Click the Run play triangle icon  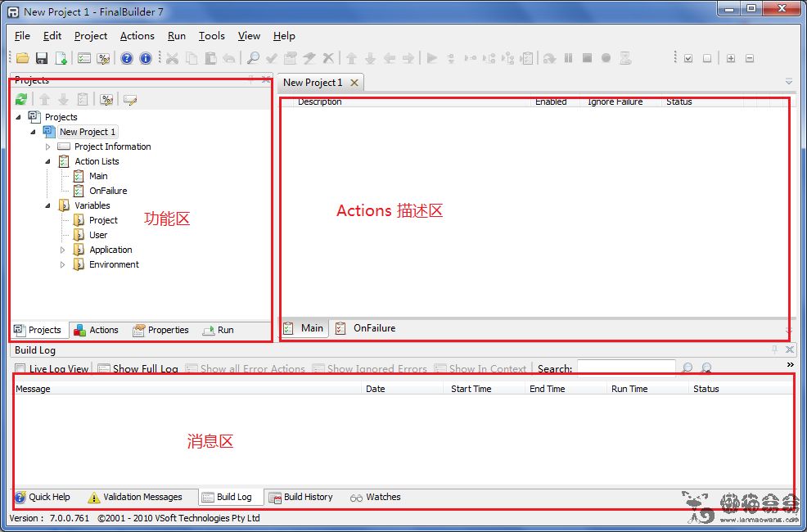tap(432, 58)
